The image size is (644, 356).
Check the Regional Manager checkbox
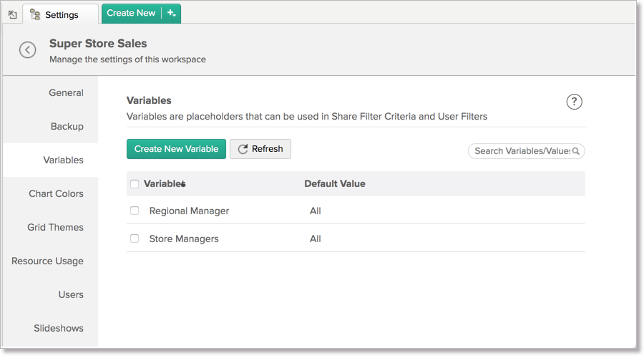point(135,211)
